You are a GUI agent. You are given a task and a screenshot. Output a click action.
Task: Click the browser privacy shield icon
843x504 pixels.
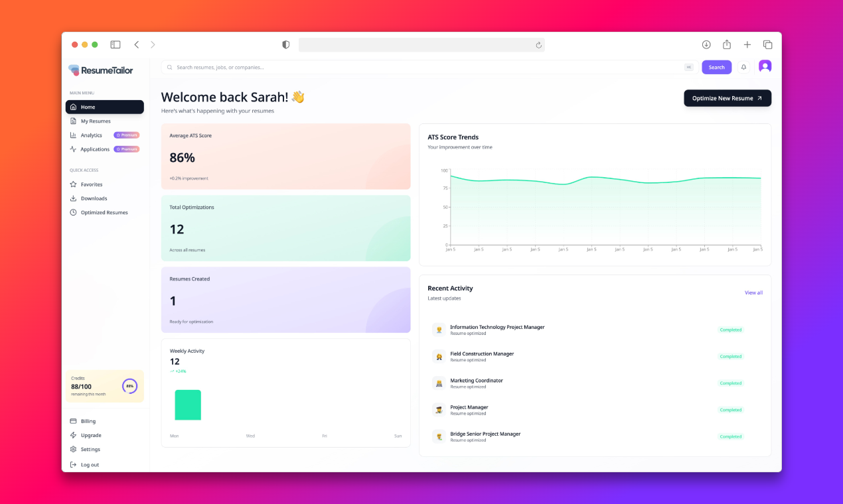click(x=286, y=44)
